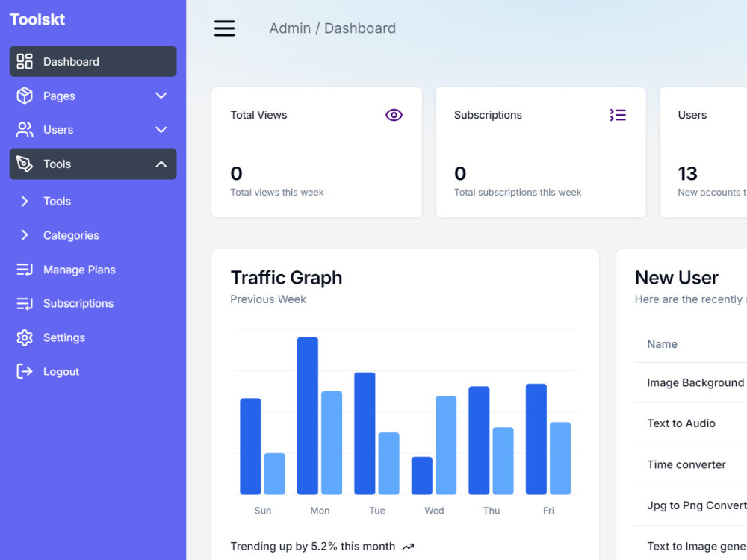
Task: Click the Admin / Dashboard breadcrumb
Action: pyautogui.click(x=332, y=28)
